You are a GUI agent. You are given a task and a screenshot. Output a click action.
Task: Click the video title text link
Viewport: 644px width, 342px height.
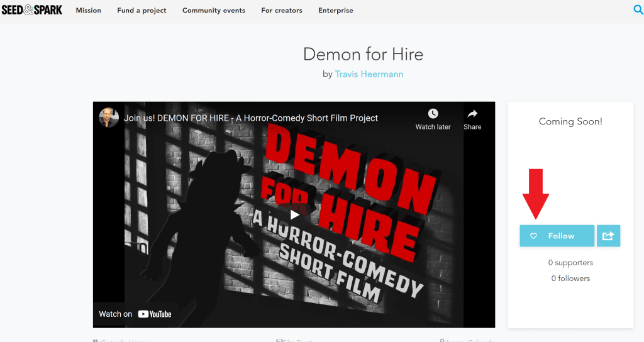[x=251, y=118]
